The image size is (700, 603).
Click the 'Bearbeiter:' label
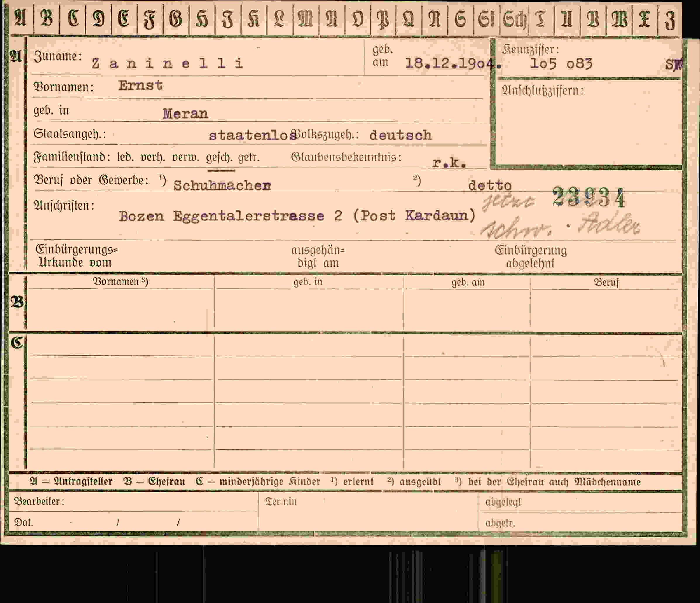[39, 502]
